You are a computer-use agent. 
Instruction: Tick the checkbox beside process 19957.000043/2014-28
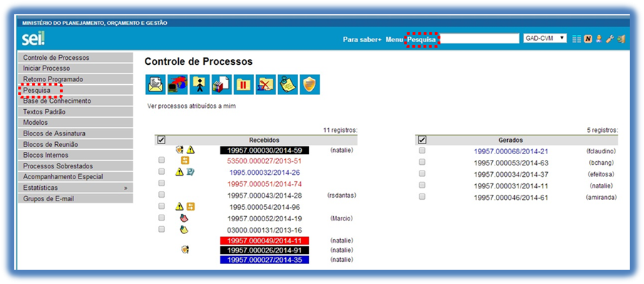click(x=161, y=194)
